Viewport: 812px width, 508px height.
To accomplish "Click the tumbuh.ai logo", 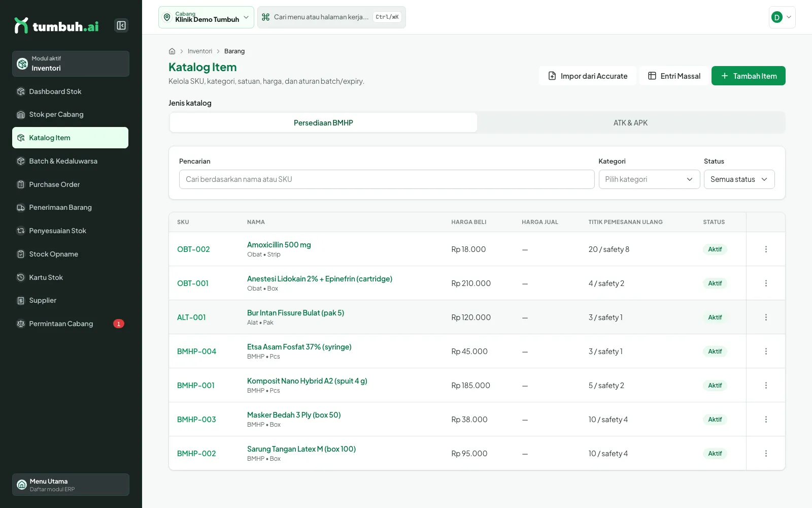I will [x=56, y=25].
